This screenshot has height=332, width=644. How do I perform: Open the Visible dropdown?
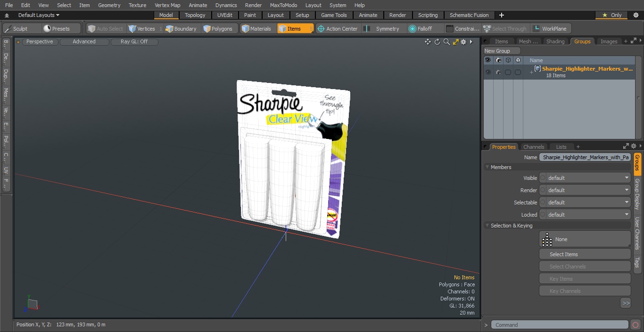click(585, 178)
